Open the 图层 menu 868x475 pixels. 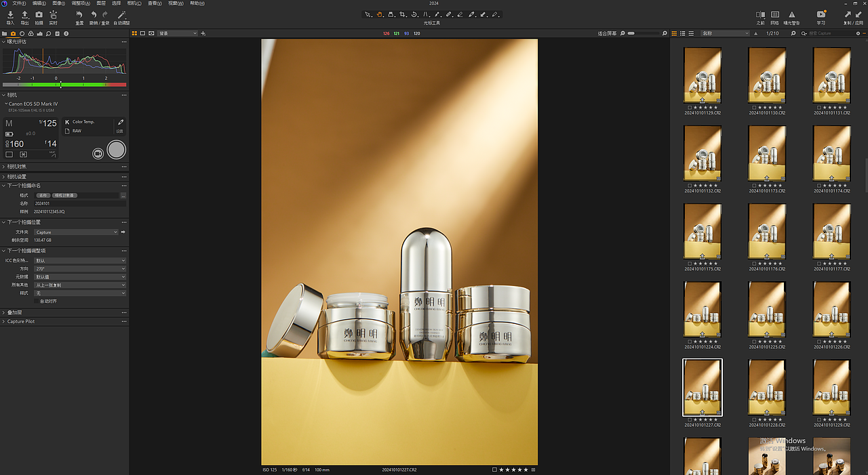[101, 3]
